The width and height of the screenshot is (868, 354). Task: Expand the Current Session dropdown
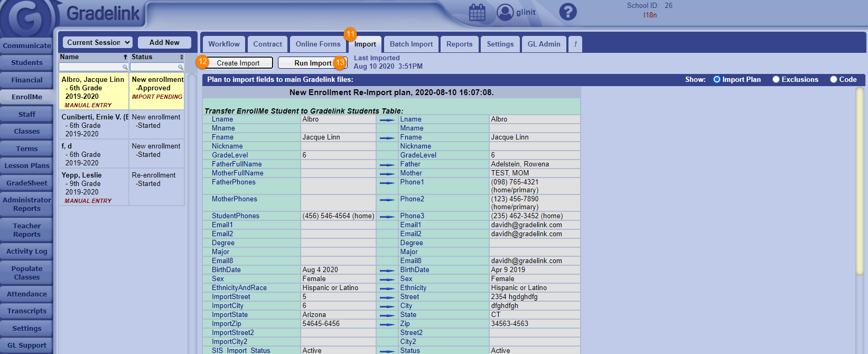[x=97, y=42]
